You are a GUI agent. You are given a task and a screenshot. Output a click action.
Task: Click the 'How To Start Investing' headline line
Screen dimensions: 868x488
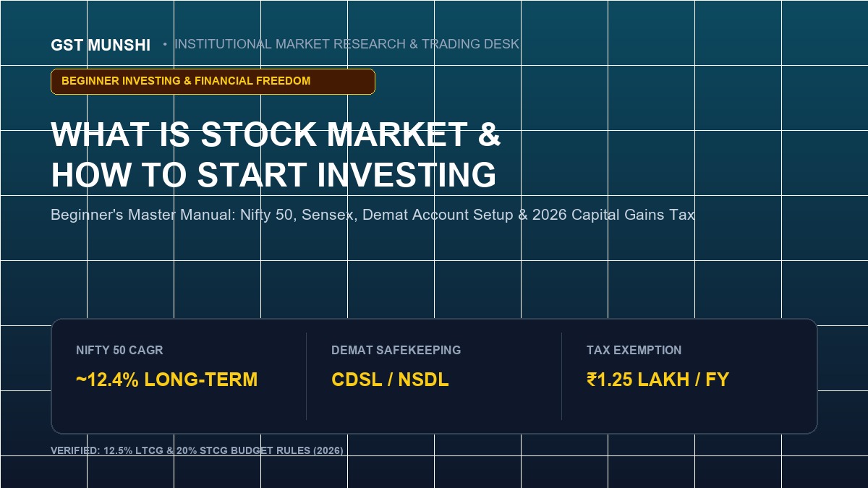pyautogui.click(x=273, y=175)
